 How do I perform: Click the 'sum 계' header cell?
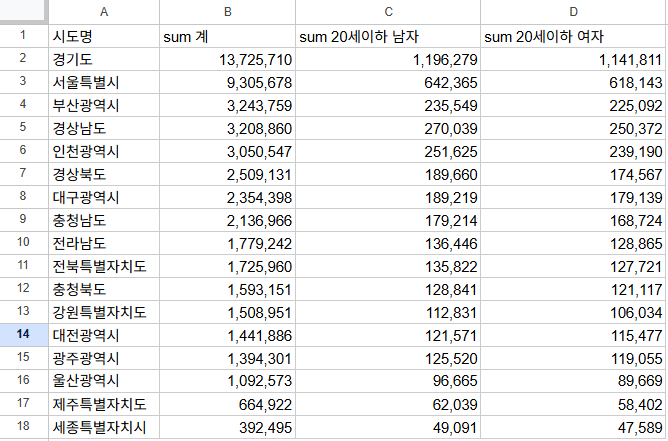point(227,36)
